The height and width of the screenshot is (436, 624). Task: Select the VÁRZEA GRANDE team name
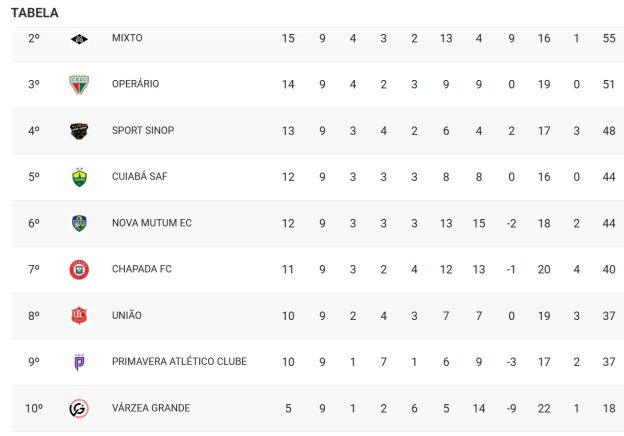pos(151,408)
